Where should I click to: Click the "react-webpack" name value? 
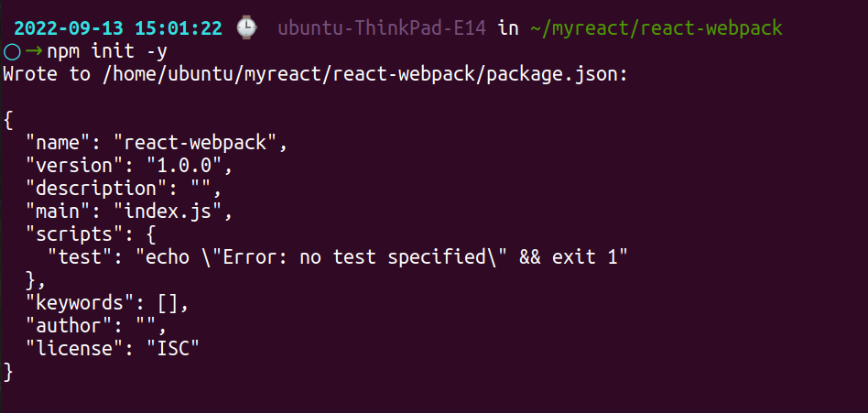point(195,143)
